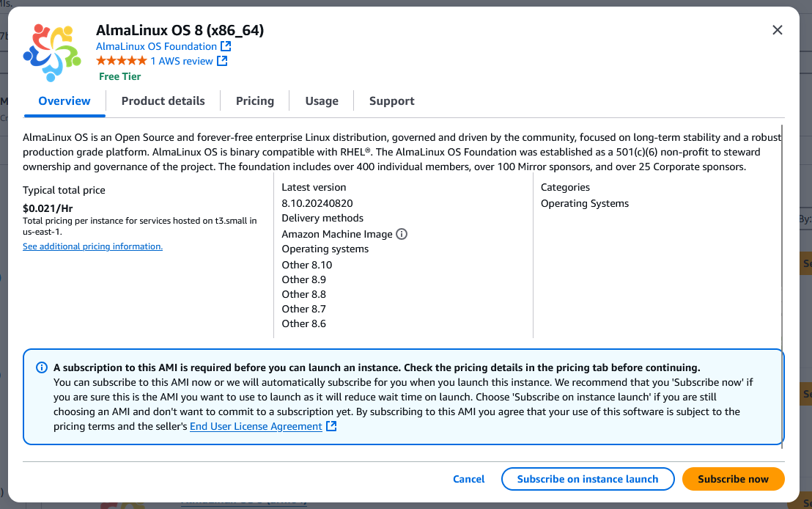Click the info icon in subscription notice
Viewport: 812px width, 509px height.
pos(42,367)
